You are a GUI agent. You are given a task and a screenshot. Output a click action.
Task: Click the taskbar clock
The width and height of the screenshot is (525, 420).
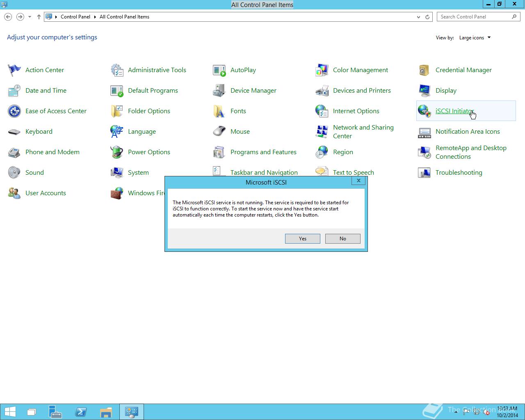(507, 412)
